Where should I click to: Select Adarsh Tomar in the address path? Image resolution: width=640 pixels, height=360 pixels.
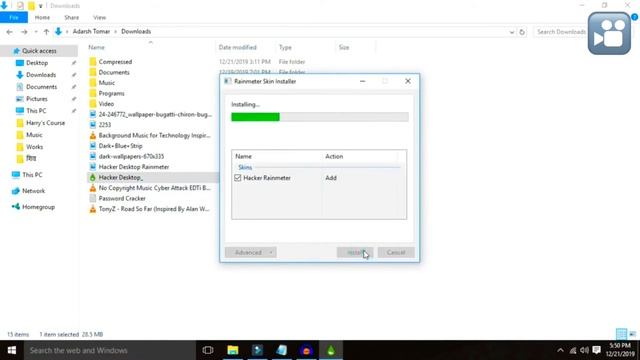(x=91, y=31)
